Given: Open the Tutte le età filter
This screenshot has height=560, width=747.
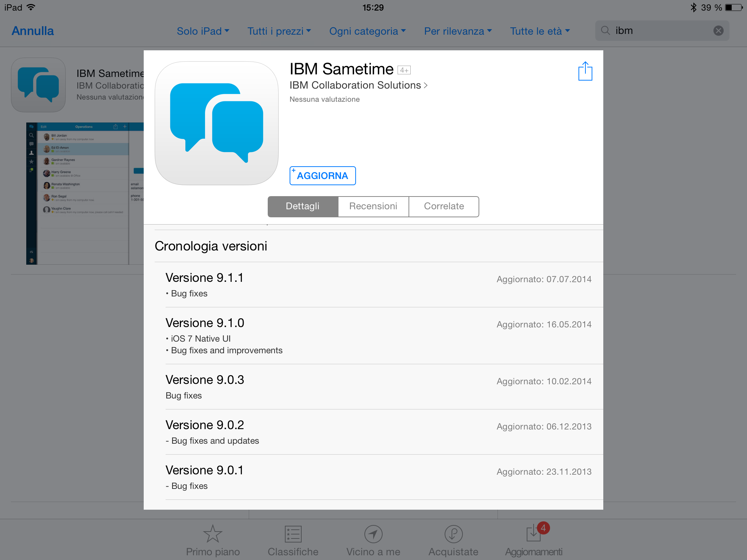Looking at the screenshot, I should (540, 31).
